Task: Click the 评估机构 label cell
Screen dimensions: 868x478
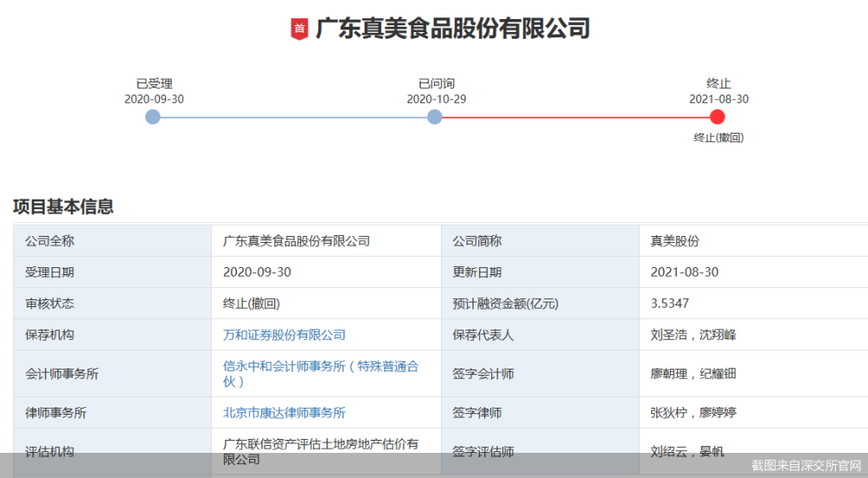Action: (x=112, y=451)
